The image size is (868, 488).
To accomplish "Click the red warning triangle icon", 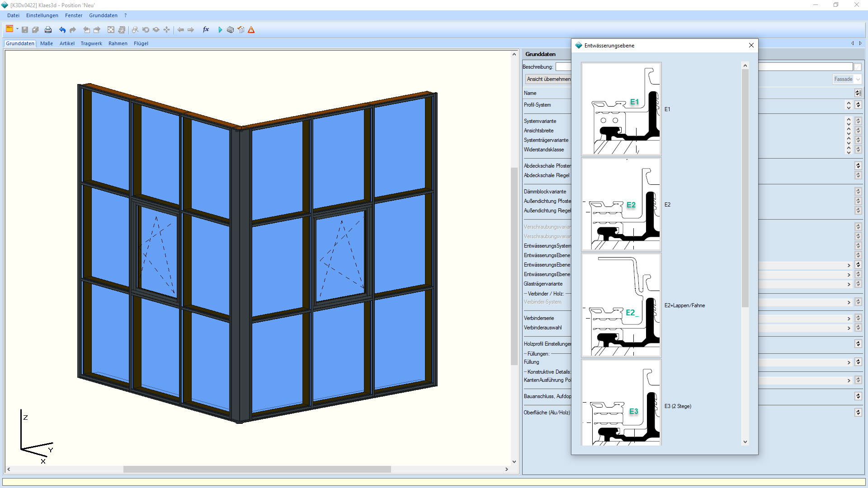I will point(251,30).
